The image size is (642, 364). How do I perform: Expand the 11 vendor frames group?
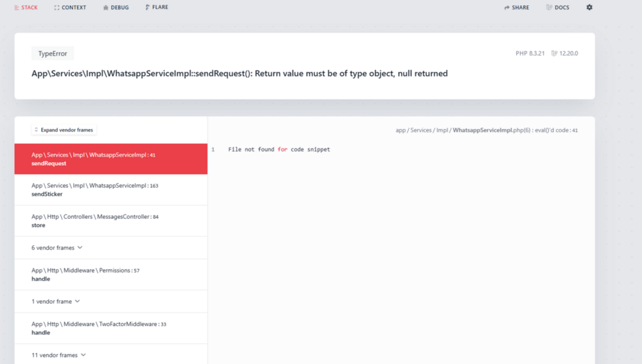58,355
